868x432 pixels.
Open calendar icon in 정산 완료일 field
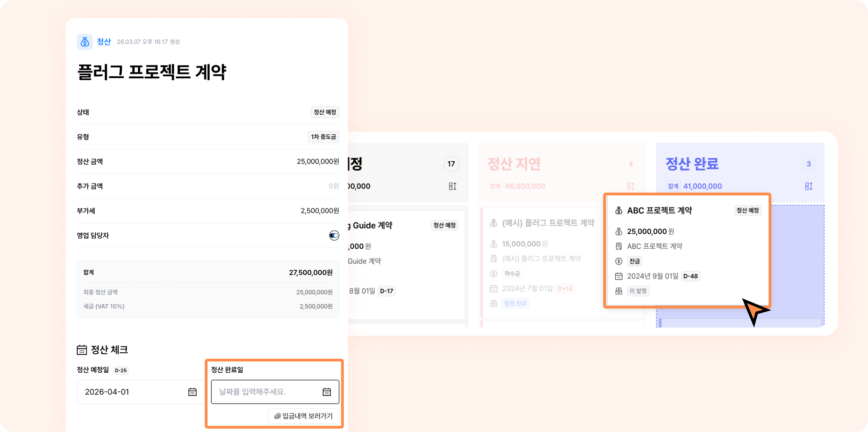[327, 392]
